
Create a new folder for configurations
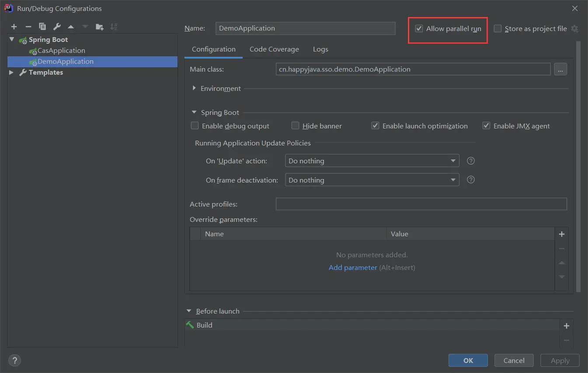100,27
